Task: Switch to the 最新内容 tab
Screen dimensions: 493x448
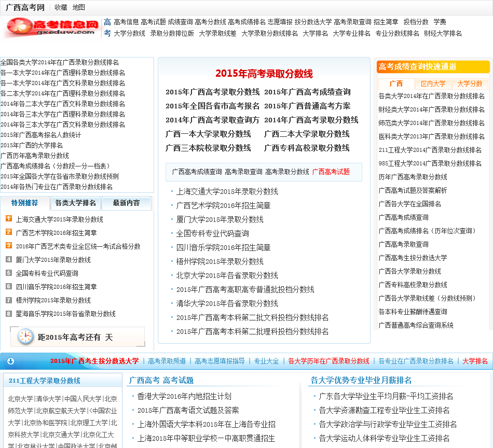Action: click(x=127, y=203)
